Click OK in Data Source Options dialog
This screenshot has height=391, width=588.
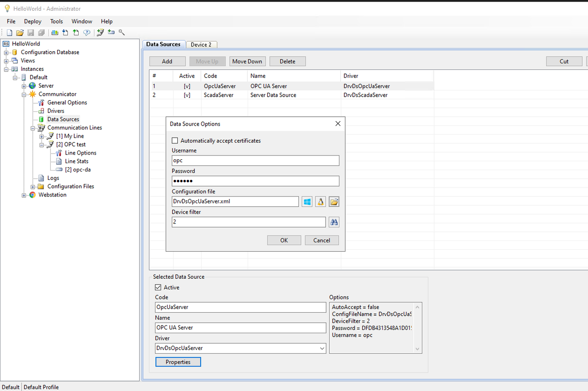[284, 240]
